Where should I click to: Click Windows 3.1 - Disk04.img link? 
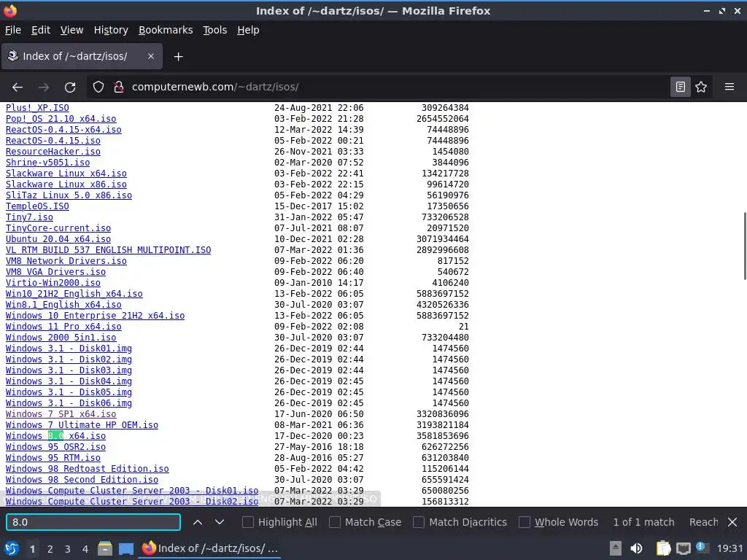tap(69, 381)
